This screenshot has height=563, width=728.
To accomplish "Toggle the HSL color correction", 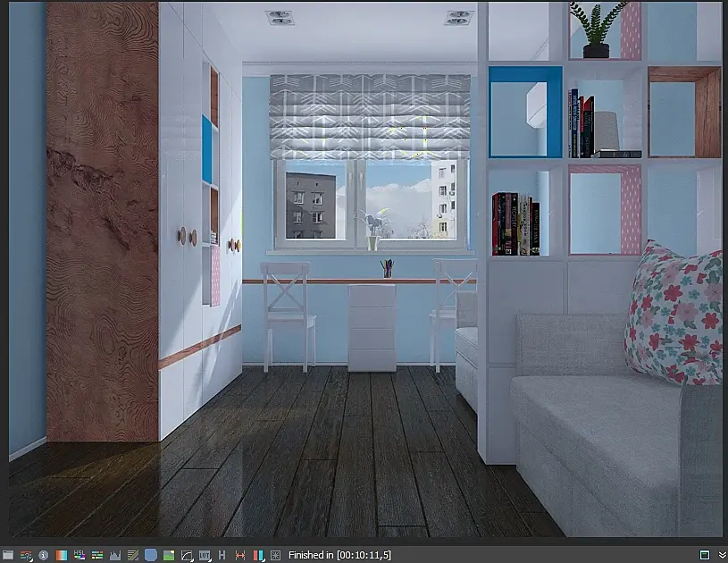I will (x=79, y=555).
